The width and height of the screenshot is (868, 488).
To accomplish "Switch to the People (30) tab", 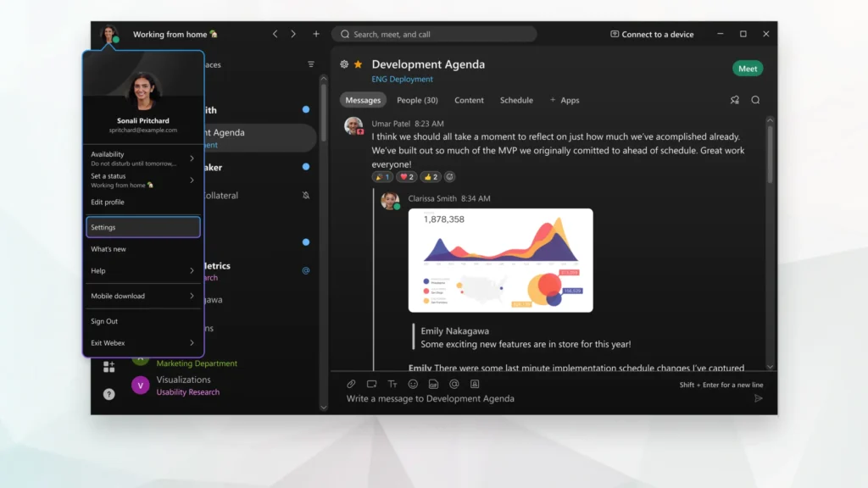I will [x=417, y=99].
